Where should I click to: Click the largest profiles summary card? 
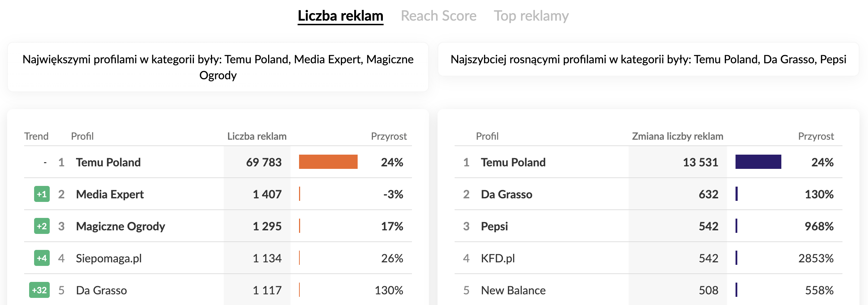coord(217,67)
